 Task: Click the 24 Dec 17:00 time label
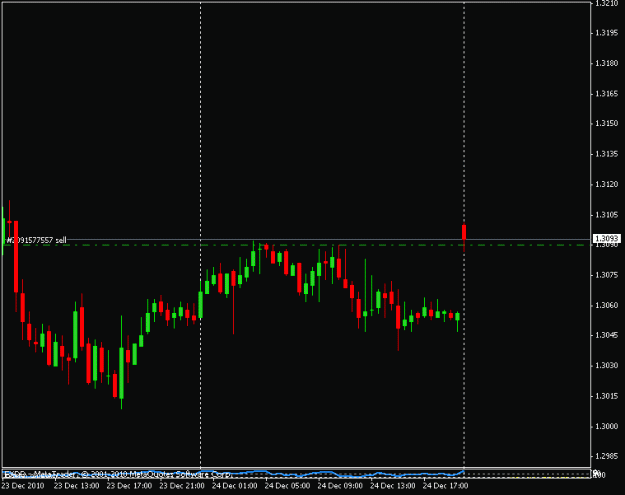click(445, 486)
